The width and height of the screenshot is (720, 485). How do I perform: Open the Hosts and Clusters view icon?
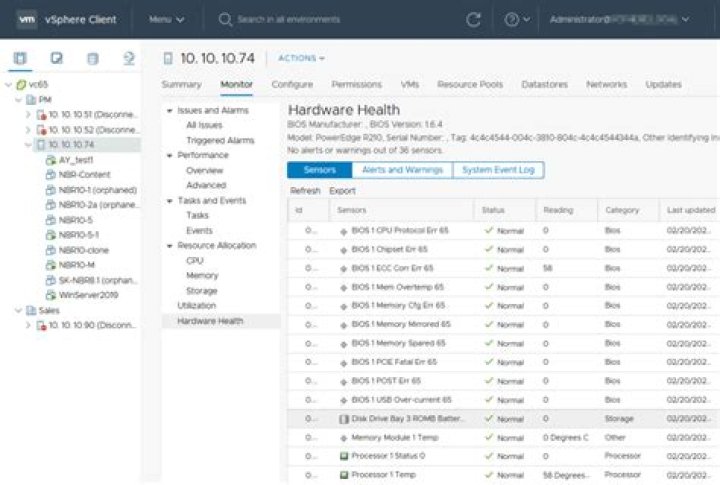[20, 58]
